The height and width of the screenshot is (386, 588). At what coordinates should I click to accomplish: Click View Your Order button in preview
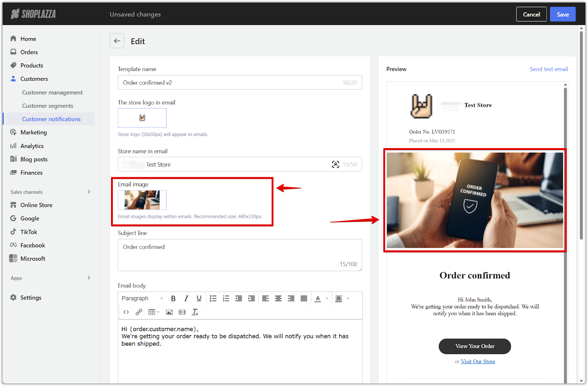pos(475,346)
